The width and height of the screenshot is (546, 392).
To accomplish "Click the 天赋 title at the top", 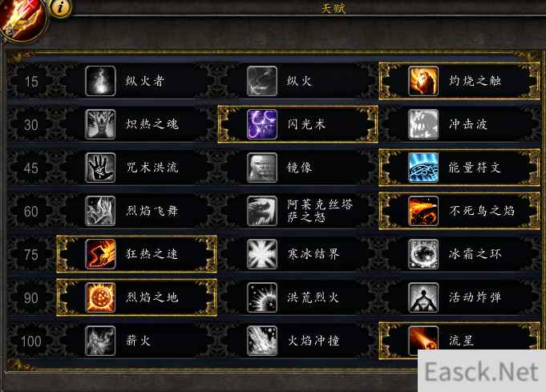I will point(334,8).
